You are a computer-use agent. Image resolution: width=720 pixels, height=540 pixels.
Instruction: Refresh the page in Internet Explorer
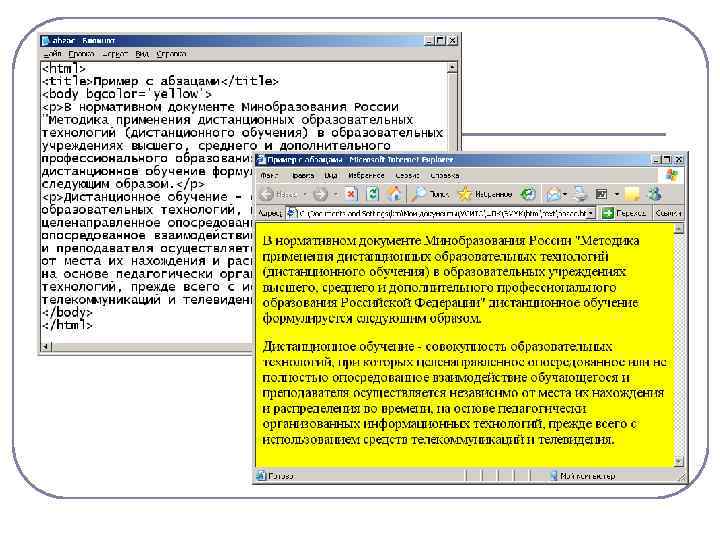click(373, 194)
